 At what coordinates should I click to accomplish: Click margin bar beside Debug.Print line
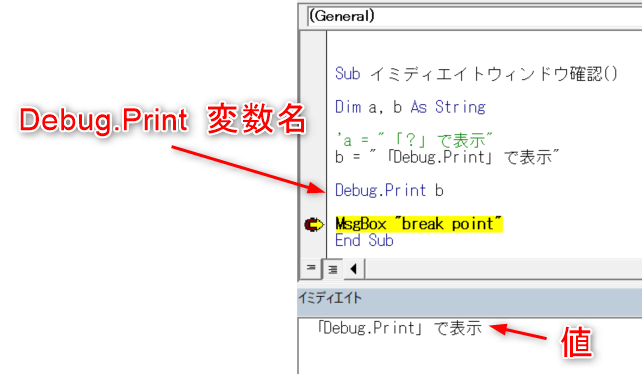click(x=313, y=190)
